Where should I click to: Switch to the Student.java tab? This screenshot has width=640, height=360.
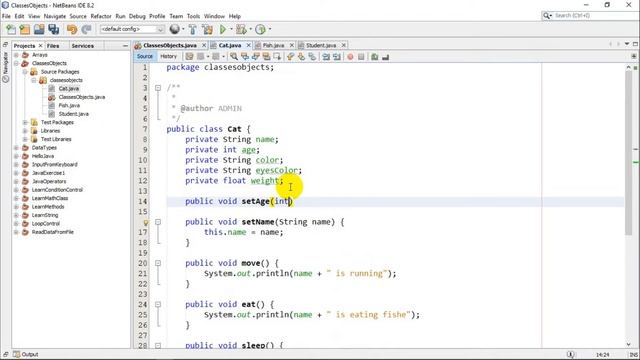(321, 45)
